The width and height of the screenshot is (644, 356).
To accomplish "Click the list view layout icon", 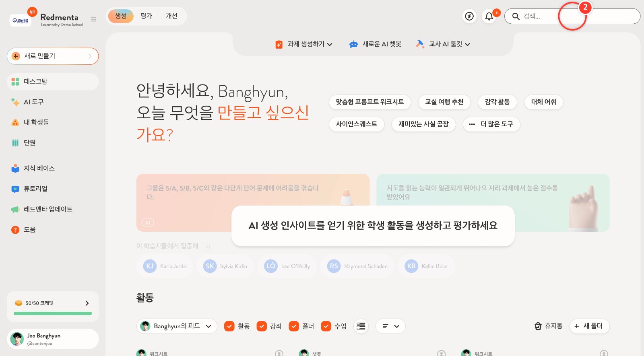I will coord(361,326).
